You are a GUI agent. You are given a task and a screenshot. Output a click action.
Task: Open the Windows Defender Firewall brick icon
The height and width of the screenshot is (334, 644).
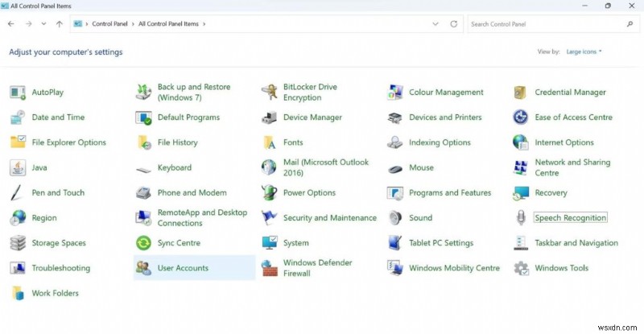(269, 268)
